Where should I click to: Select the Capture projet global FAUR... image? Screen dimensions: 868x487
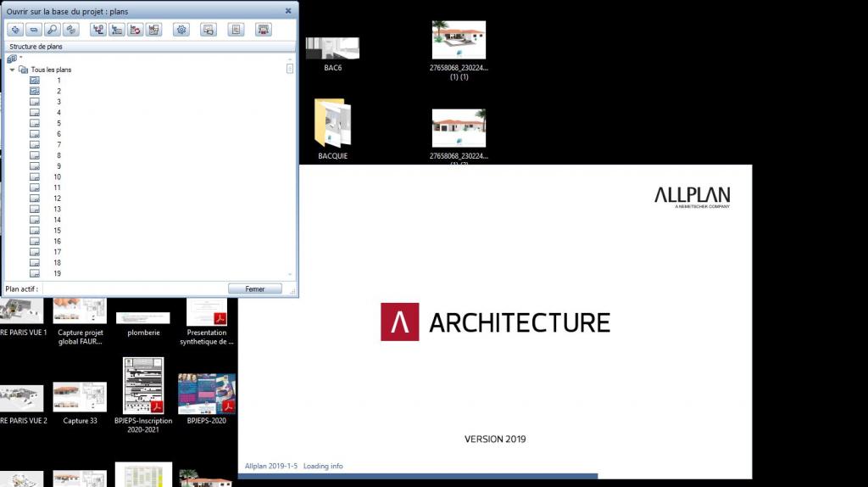80,322
